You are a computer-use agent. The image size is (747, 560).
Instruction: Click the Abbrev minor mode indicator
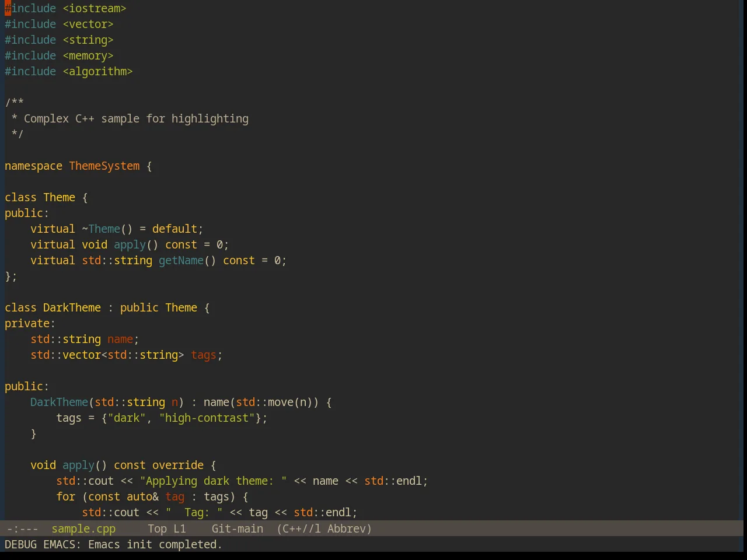[350, 529]
